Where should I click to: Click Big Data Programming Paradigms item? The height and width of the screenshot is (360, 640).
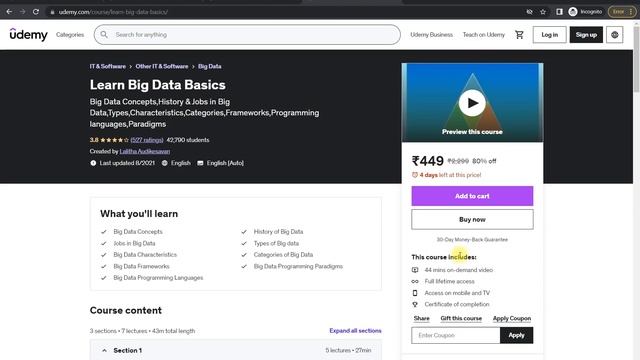click(298, 266)
